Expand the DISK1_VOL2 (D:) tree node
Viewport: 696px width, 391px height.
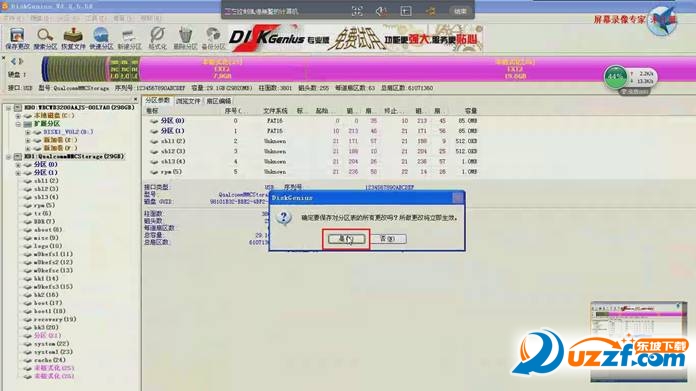pyautogui.click(x=28, y=132)
